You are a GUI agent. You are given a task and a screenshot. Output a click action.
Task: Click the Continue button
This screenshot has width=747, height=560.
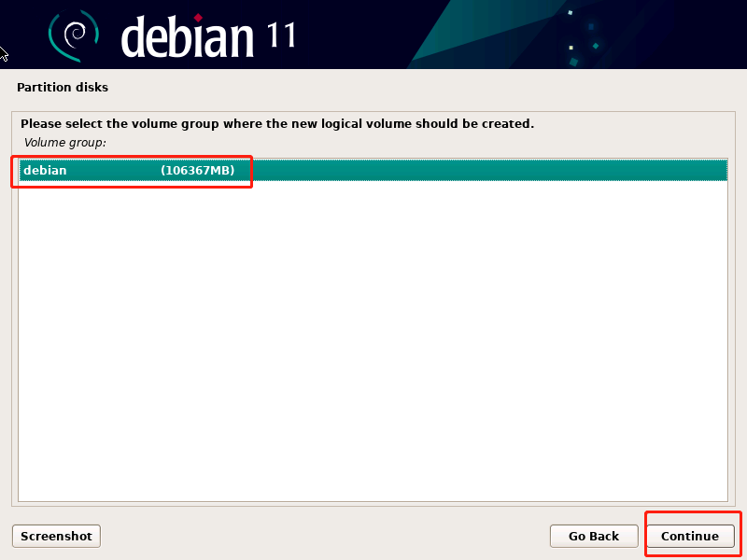pos(690,536)
